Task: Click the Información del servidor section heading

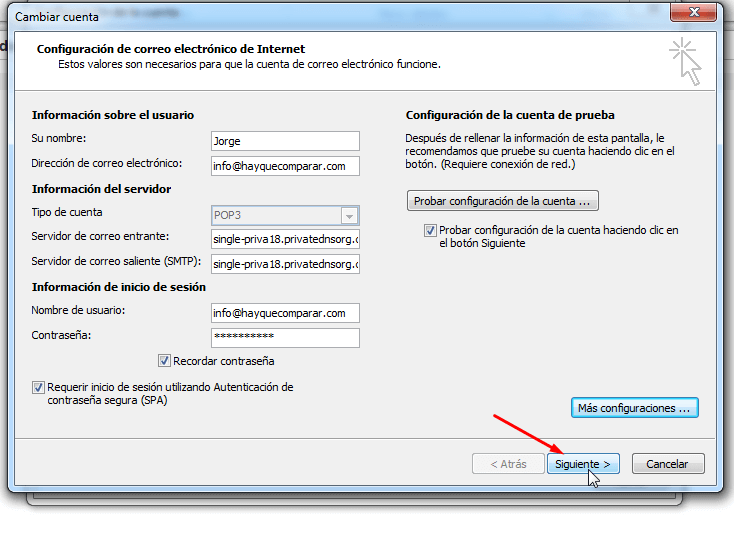Action: coord(101,189)
